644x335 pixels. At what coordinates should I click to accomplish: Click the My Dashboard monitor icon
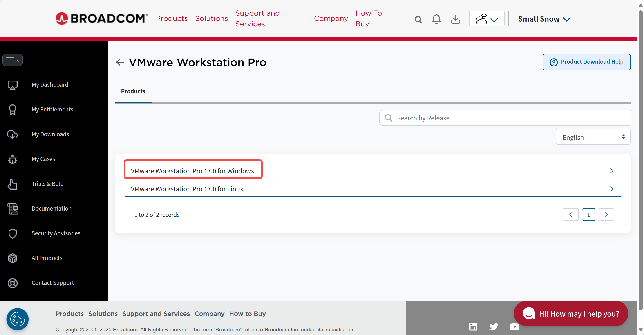point(13,85)
